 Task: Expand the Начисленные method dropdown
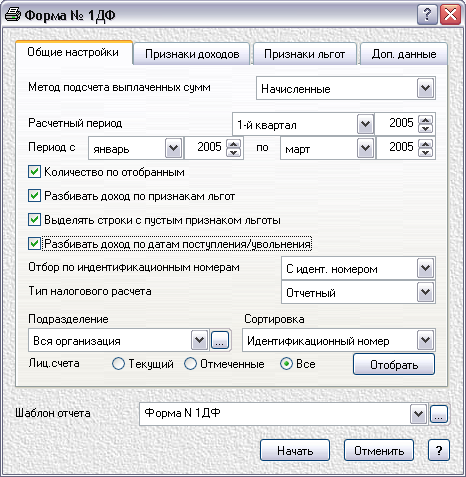point(425,88)
